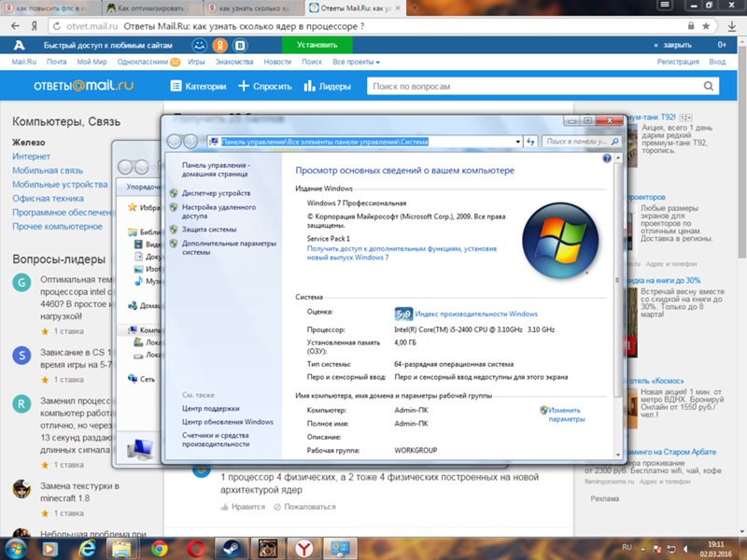Screen dimensions: 747x560
Task: Click the RU language indicator in tray
Action: point(627,548)
